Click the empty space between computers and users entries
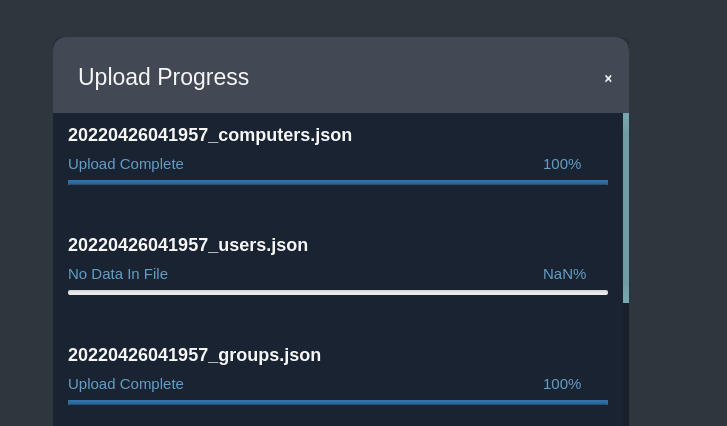Screen dimensions: 727x426 pyautogui.click(x=338, y=209)
